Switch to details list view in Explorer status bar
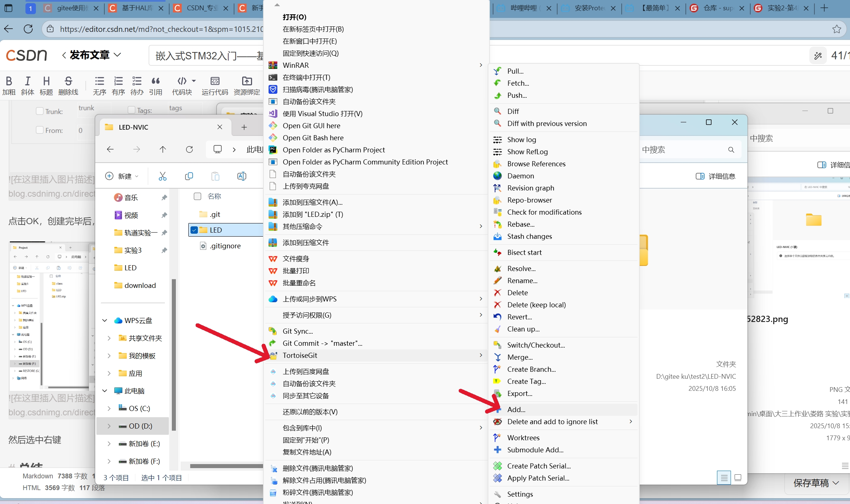The height and width of the screenshot is (504, 850). pyautogui.click(x=724, y=478)
